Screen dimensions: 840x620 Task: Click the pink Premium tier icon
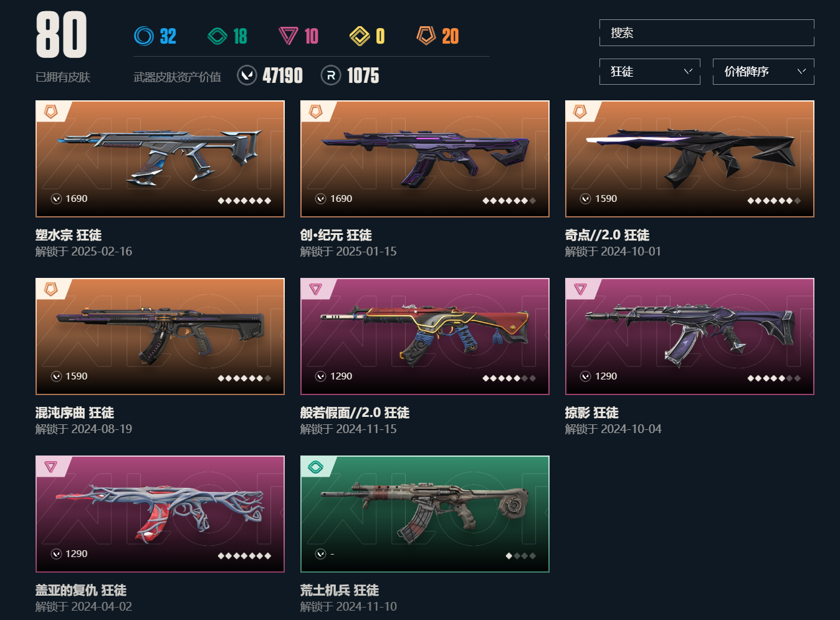coord(288,36)
